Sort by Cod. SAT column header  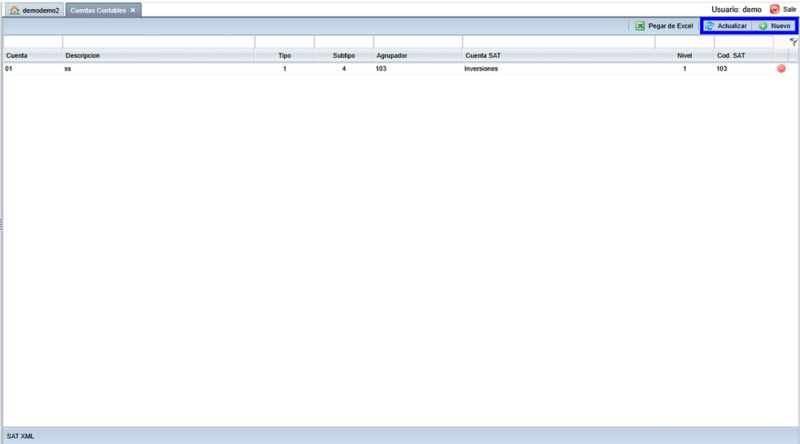743,55
